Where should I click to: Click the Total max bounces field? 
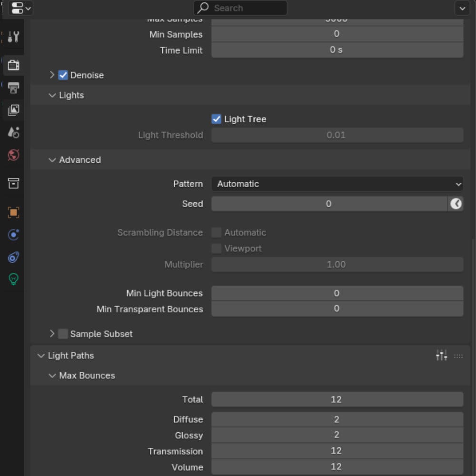coord(337,399)
